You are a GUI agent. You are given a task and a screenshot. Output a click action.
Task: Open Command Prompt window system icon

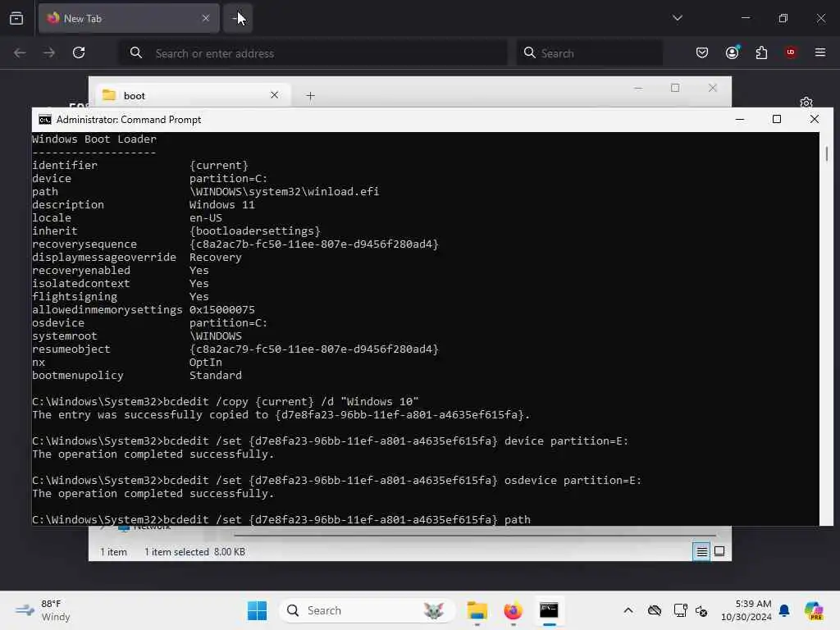pos(45,120)
